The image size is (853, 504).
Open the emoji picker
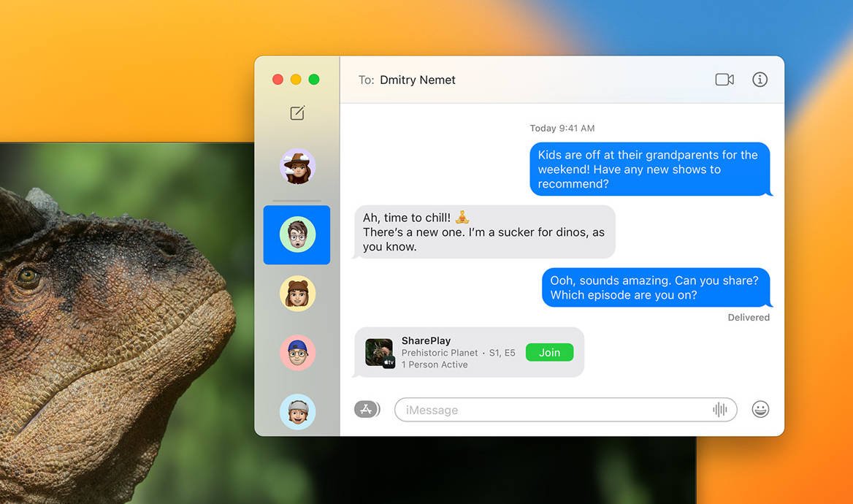760,409
